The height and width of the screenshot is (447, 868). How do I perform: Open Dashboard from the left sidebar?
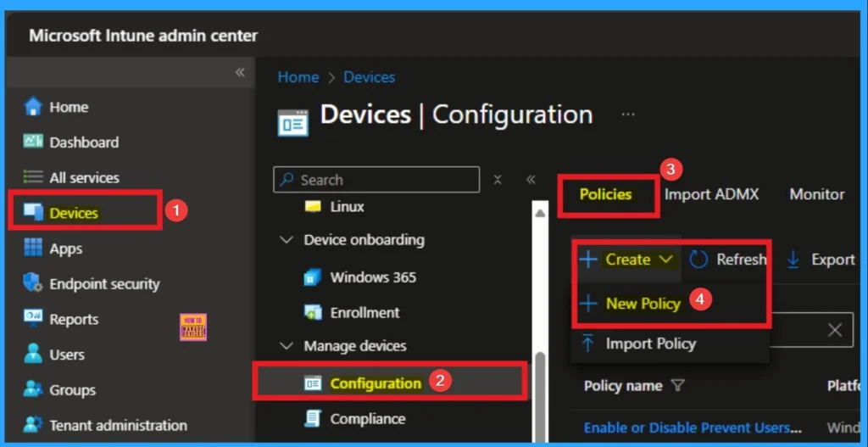click(x=84, y=142)
